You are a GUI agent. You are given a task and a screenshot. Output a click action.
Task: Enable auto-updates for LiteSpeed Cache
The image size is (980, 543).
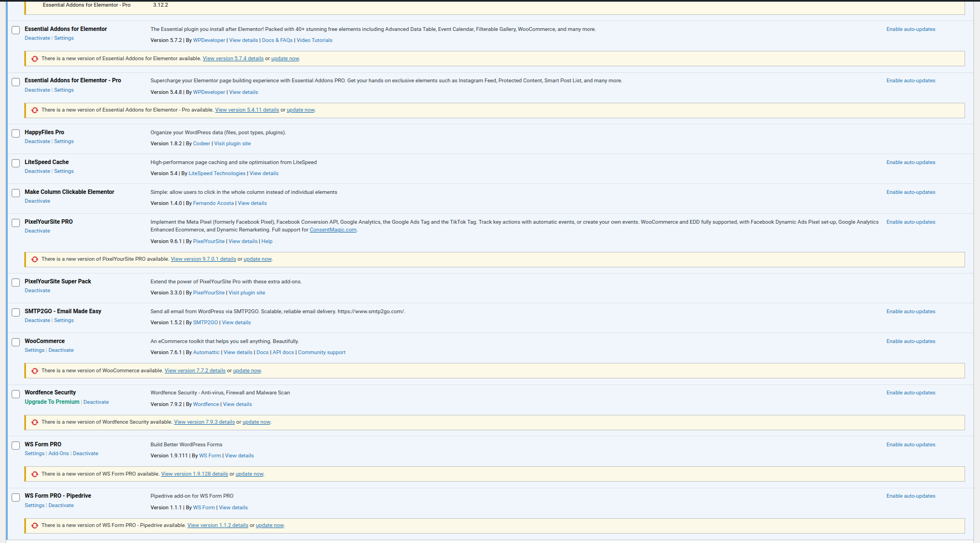pos(910,162)
